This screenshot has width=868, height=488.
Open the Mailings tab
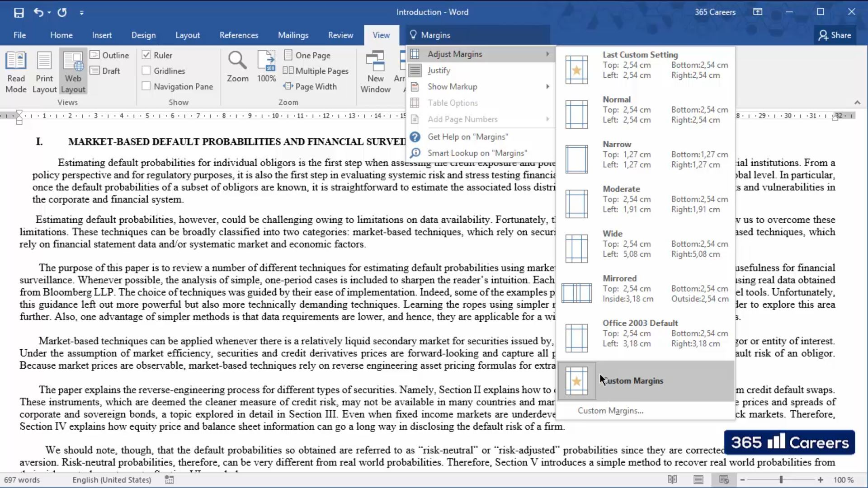293,35
